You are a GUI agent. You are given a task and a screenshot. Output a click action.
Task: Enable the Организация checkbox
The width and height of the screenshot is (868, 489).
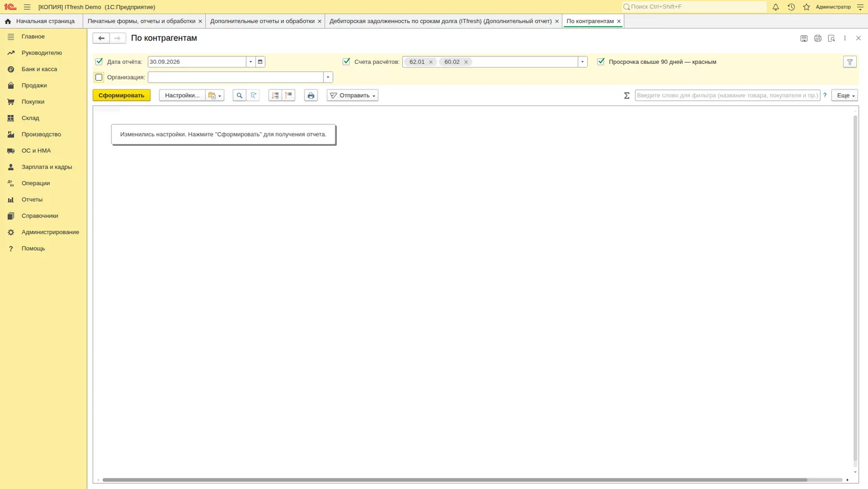pos(99,78)
